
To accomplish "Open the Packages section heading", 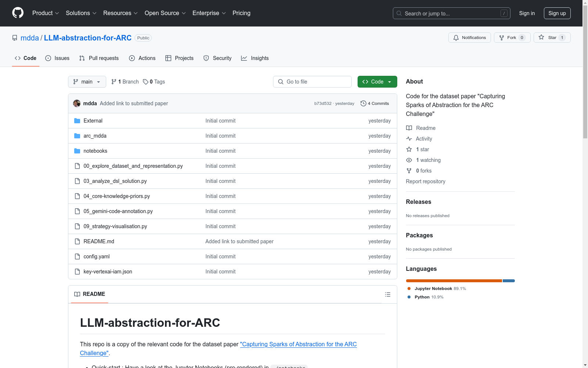I will 419,235.
